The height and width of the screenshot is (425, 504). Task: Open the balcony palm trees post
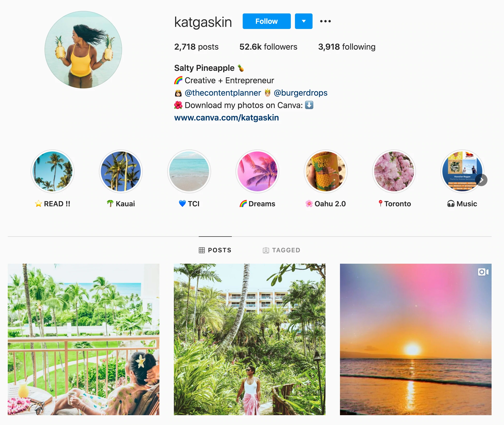(84, 339)
